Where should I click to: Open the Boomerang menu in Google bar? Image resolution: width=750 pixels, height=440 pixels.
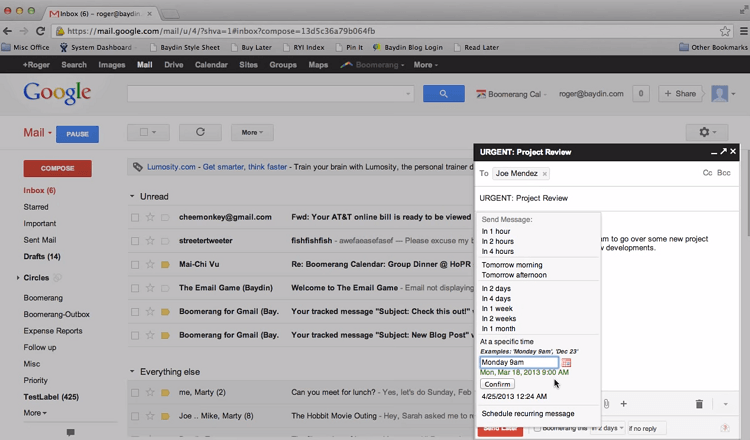[372, 65]
